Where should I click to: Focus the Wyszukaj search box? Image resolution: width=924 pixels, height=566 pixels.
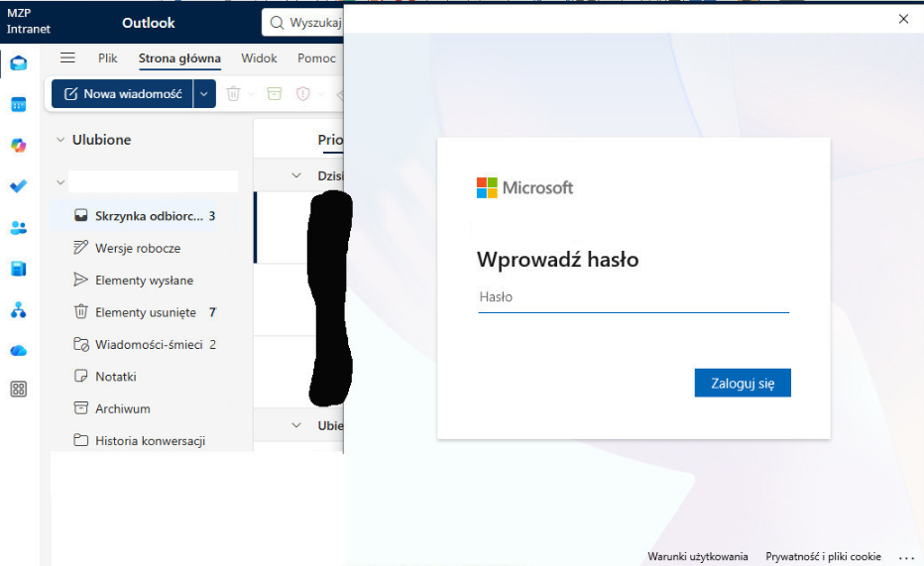point(303,23)
